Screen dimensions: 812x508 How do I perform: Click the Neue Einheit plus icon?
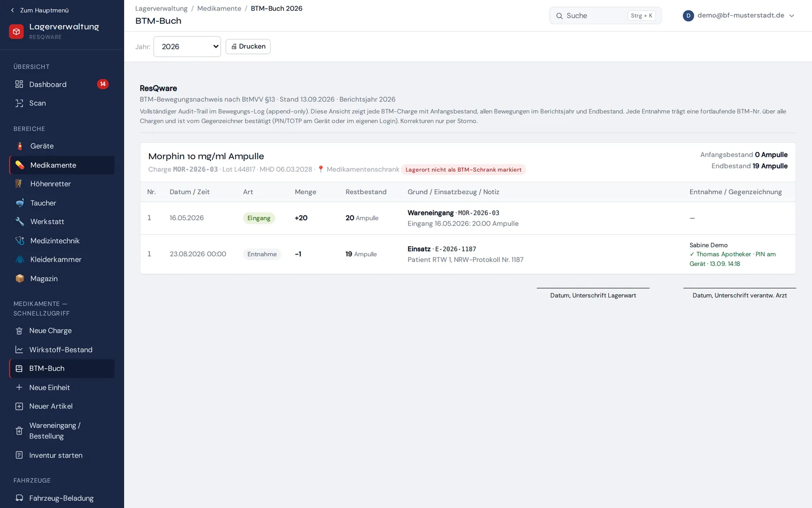click(19, 388)
